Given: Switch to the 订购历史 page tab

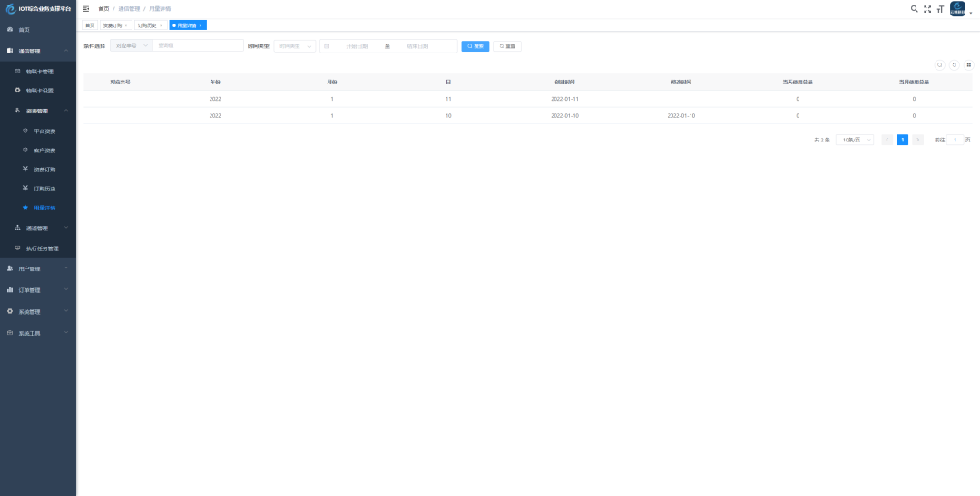Looking at the screenshot, I should click(x=150, y=25).
